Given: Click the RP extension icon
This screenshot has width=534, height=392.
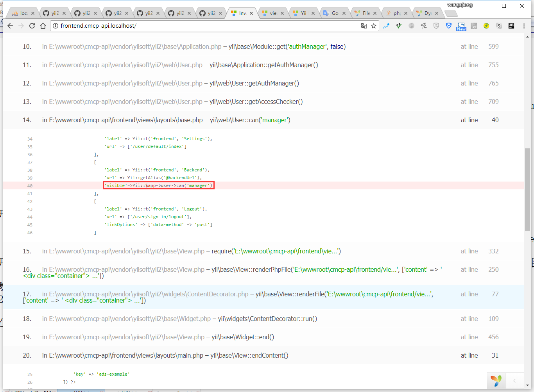Looking at the screenshot, I should (x=474, y=26).
